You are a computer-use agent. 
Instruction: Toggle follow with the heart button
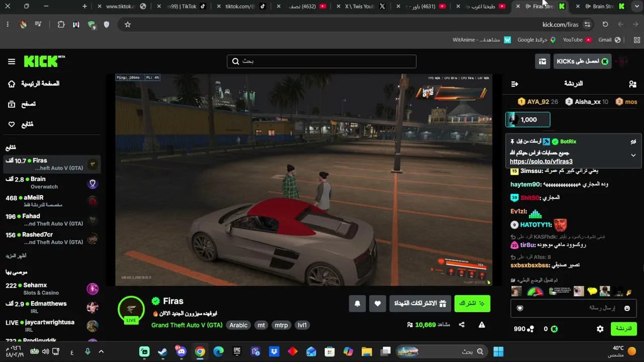(377, 304)
